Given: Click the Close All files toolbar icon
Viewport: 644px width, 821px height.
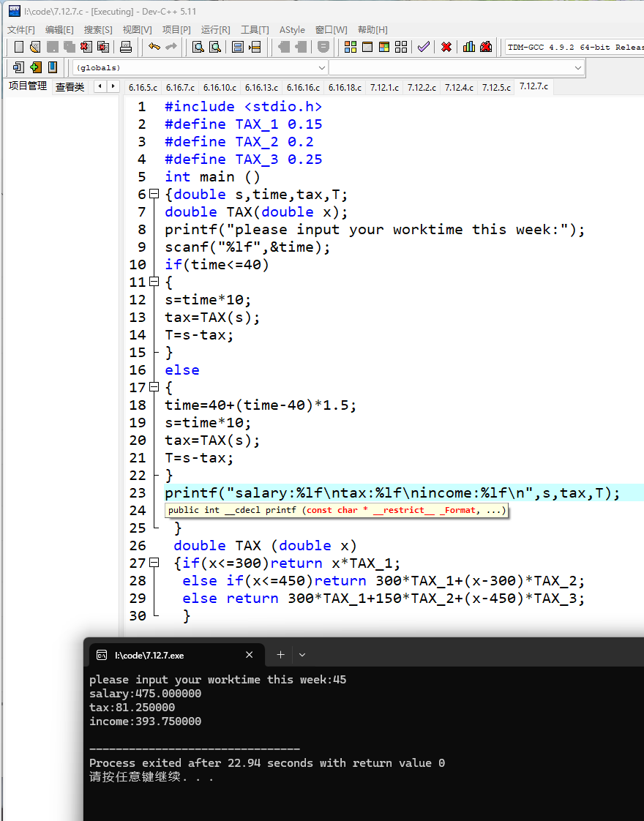Looking at the screenshot, I should (x=103, y=47).
